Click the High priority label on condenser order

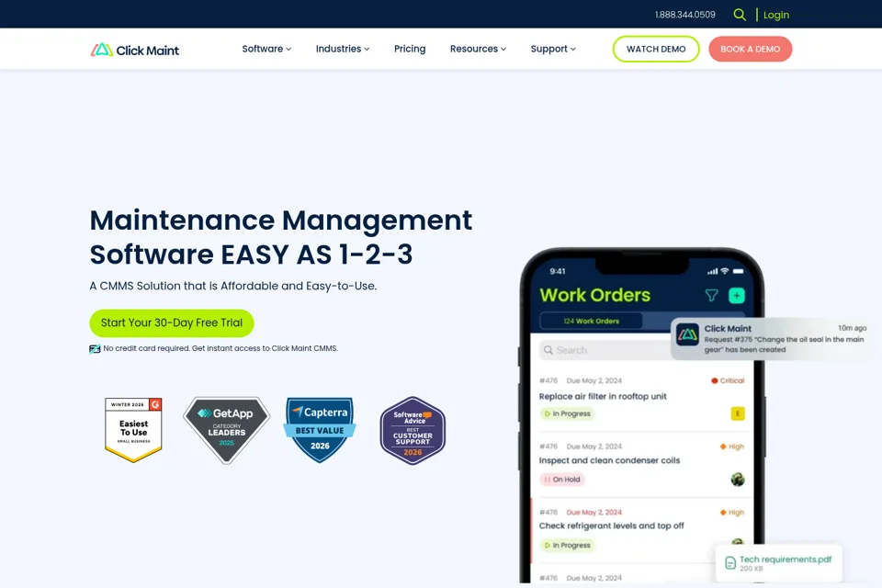click(x=732, y=447)
